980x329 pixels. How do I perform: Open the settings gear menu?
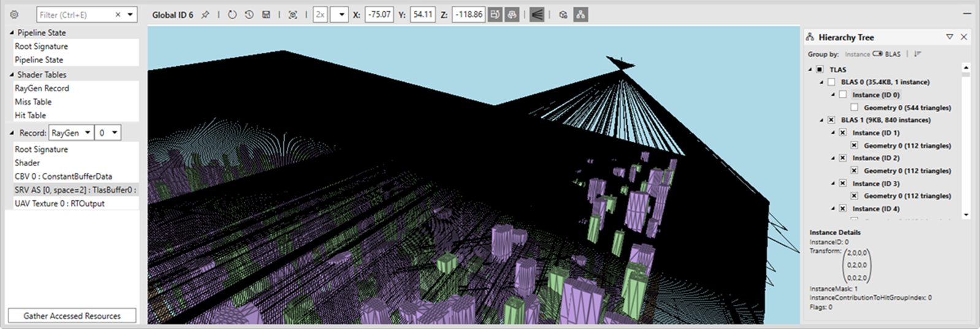(x=14, y=15)
